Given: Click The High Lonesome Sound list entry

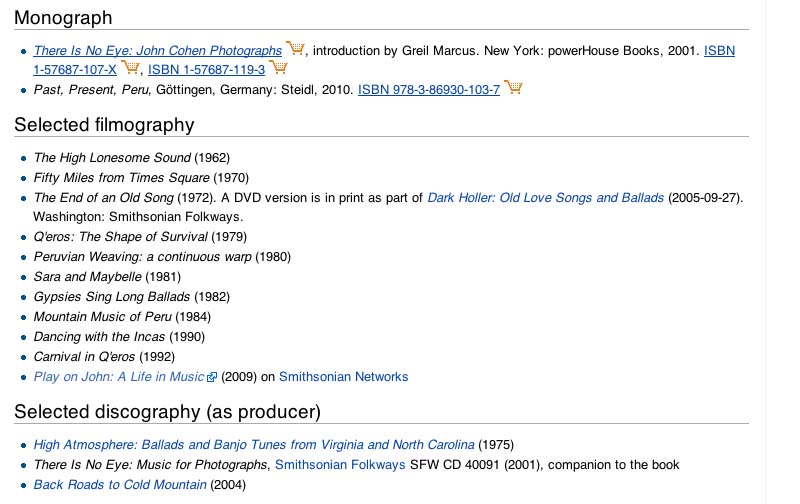Looking at the screenshot, I should pos(132,158).
